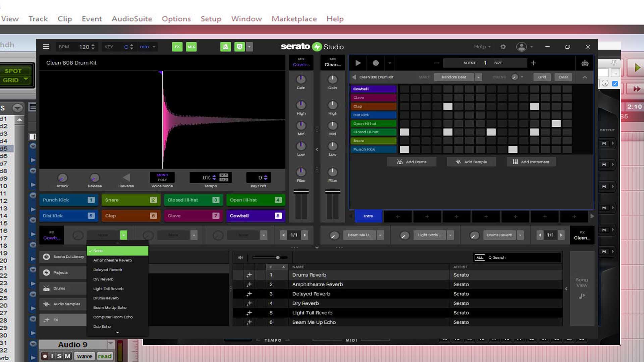644x362 pixels.
Task: Click the robot auto-beat icon
Action: [585, 63]
